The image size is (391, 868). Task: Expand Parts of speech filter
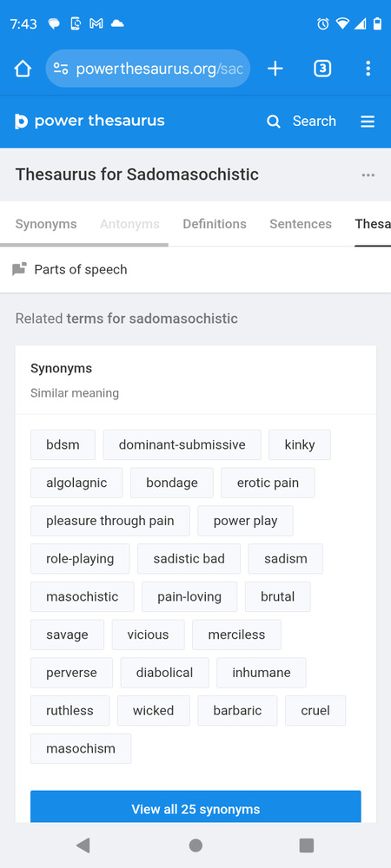pyautogui.click(x=70, y=270)
